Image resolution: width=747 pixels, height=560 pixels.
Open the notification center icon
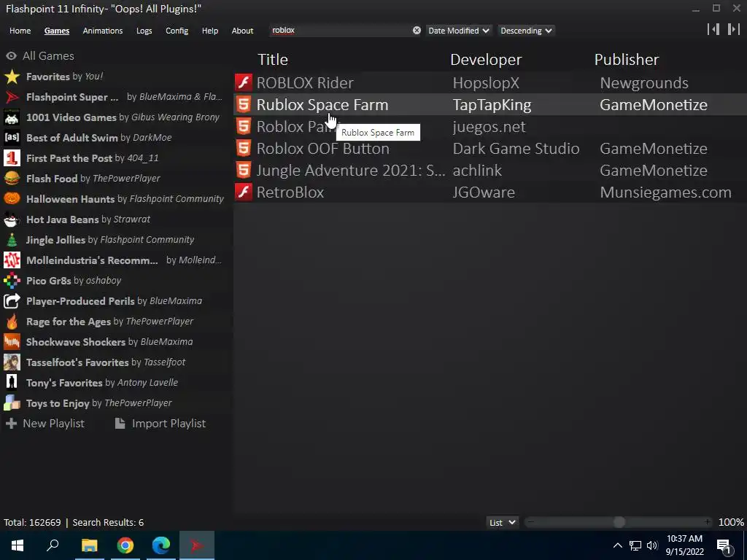[724, 545]
